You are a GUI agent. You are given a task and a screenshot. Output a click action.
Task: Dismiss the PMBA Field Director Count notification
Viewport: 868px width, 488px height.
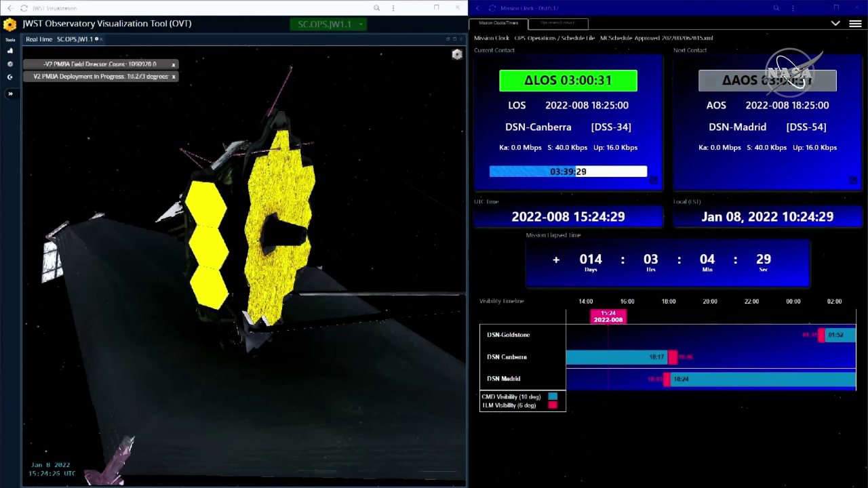tap(174, 64)
